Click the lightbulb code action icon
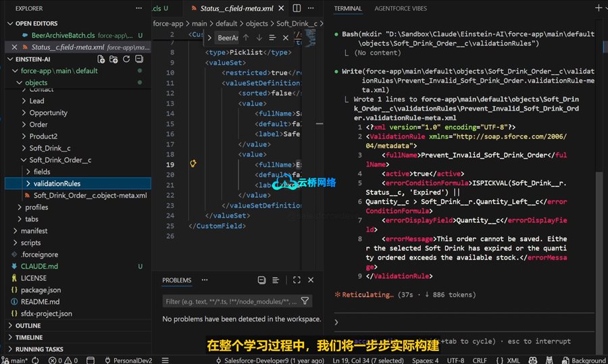This screenshot has height=364, width=608. (193, 164)
